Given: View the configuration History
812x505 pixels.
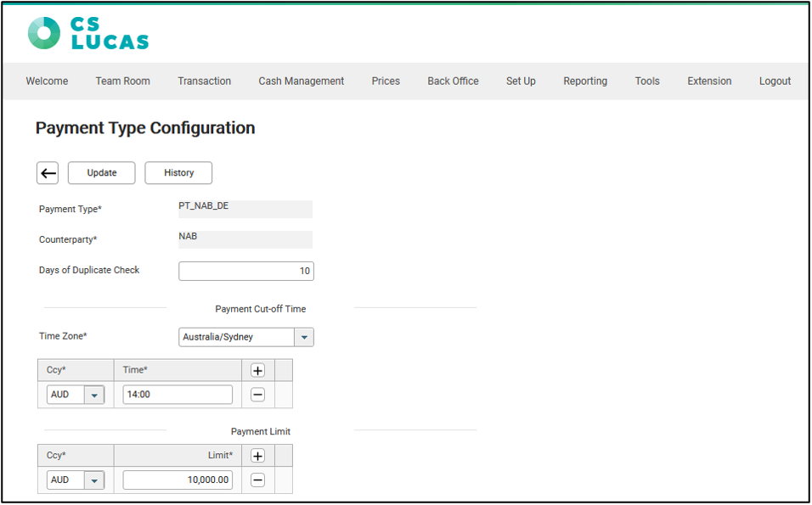Looking at the screenshot, I should [179, 173].
